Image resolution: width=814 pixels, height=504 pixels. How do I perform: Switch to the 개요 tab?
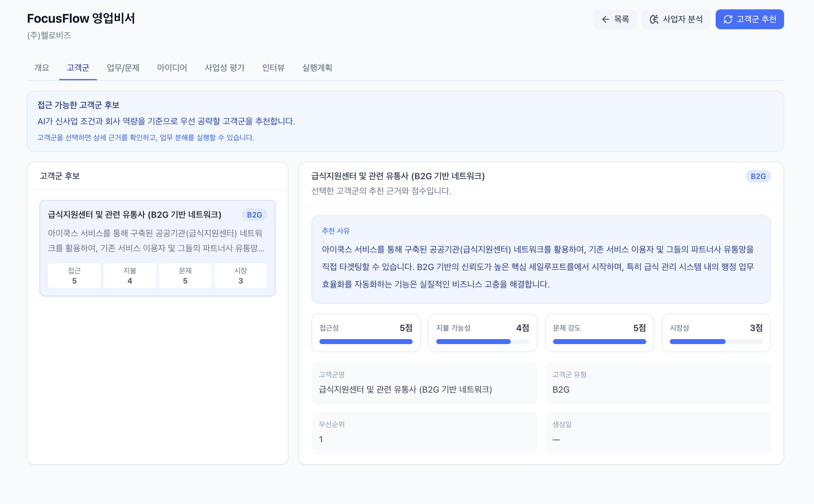tap(42, 68)
